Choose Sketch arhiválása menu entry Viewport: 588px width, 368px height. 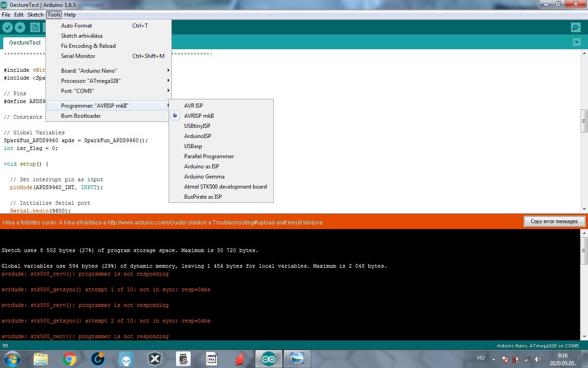[x=109, y=36]
